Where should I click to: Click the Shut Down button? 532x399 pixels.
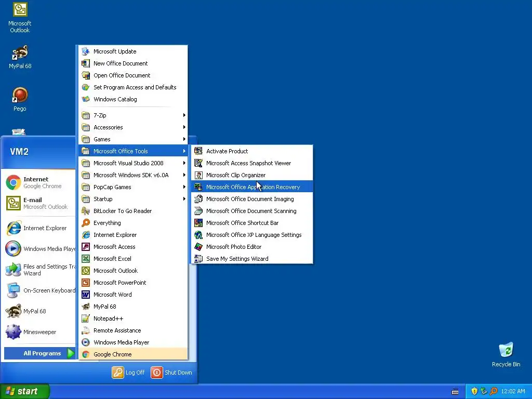(x=171, y=372)
